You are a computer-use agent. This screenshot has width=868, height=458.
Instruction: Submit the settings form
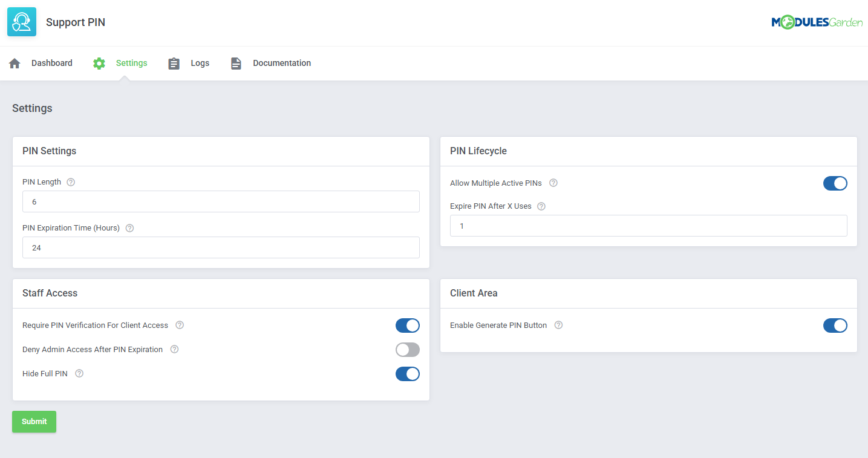[34, 422]
